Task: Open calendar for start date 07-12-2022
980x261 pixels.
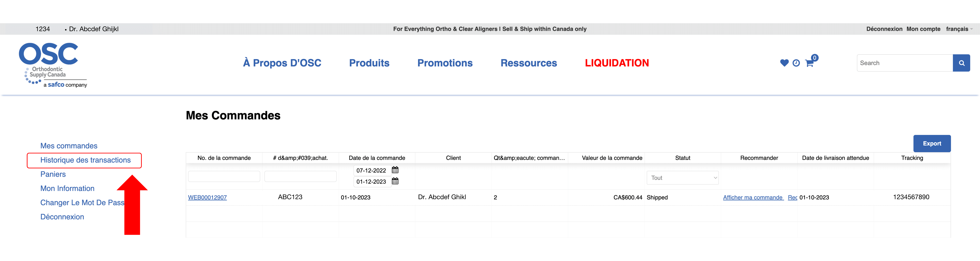Action: [395, 170]
